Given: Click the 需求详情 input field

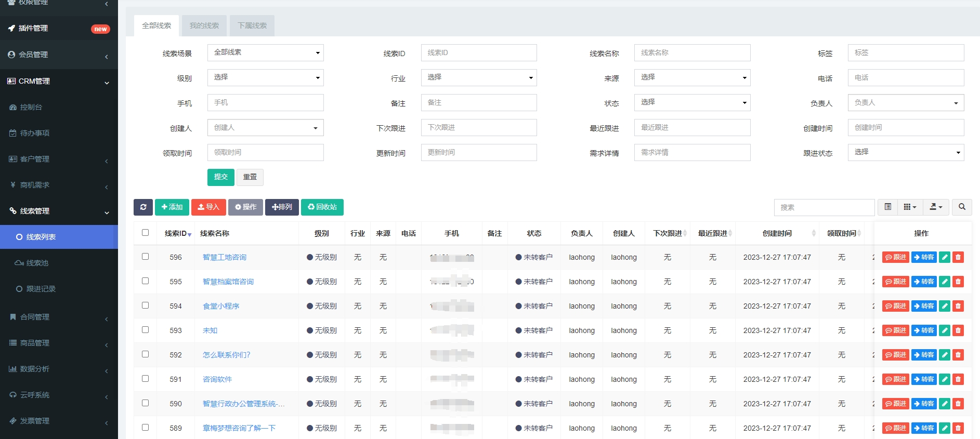Looking at the screenshot, I should coord(692,152).
